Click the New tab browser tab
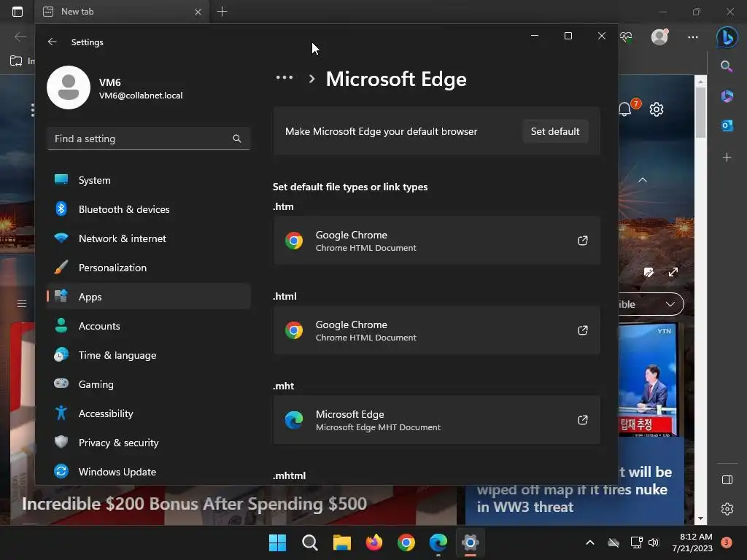The height and width of the screenshot is (560, 747). (x=121, y=12)
